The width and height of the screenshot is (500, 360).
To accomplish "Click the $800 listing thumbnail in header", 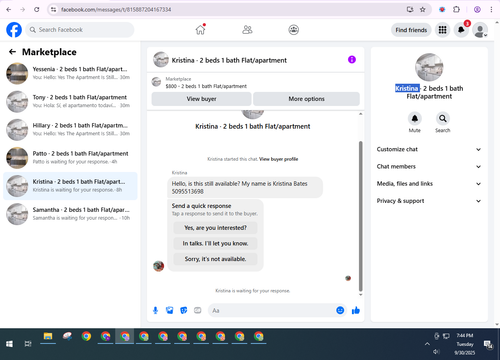I will (x=156, y=82).
